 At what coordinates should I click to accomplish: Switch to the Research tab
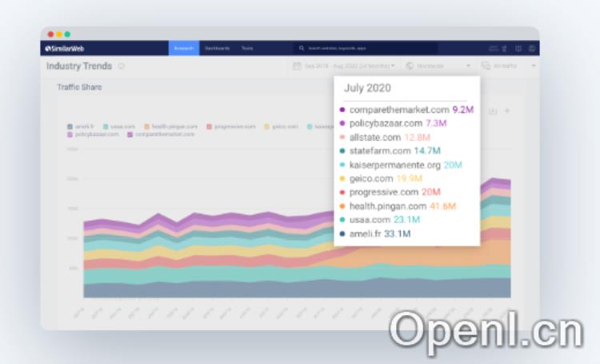[184, 48]
